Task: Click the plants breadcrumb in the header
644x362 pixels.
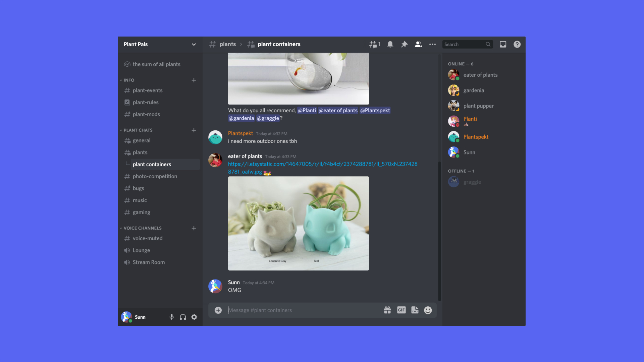Action: click(227, 44)
